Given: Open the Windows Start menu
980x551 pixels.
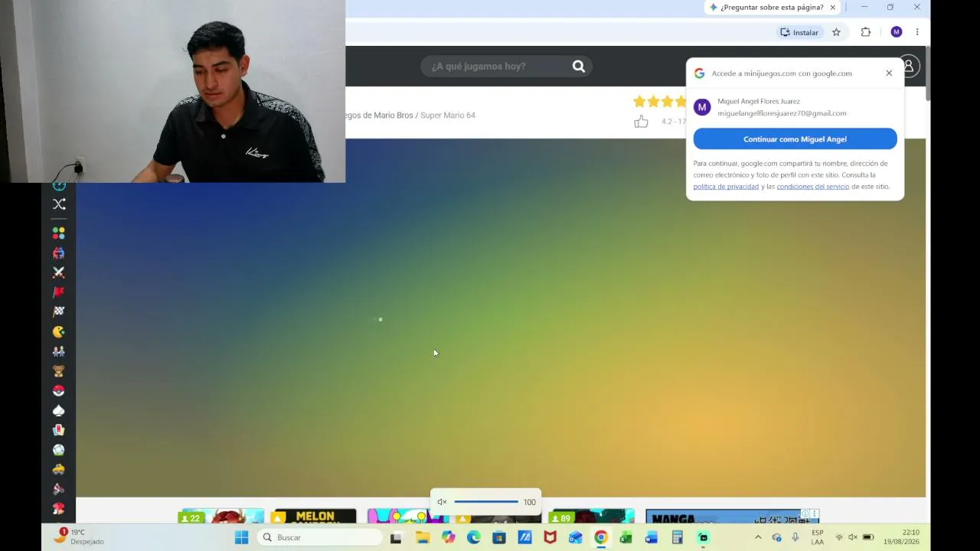Looking at the screenshot, I should [x=242, y=537].
